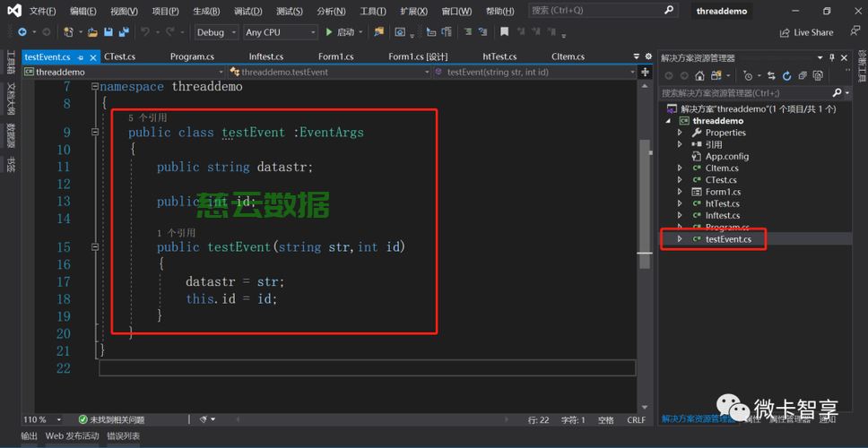Viewport: 868px width, 448px height.
Task: Click the Redo arrow icon
Action: point(170,32)
